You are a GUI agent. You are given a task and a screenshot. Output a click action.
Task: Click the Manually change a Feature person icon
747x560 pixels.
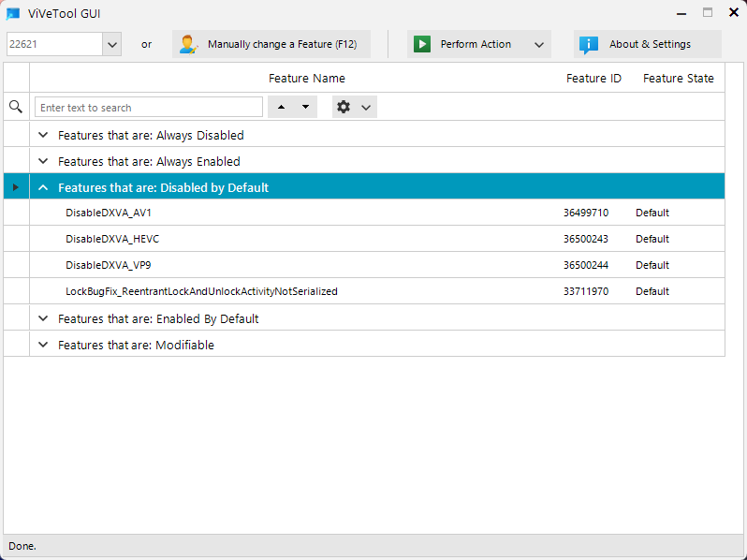[x=188, y=44]
